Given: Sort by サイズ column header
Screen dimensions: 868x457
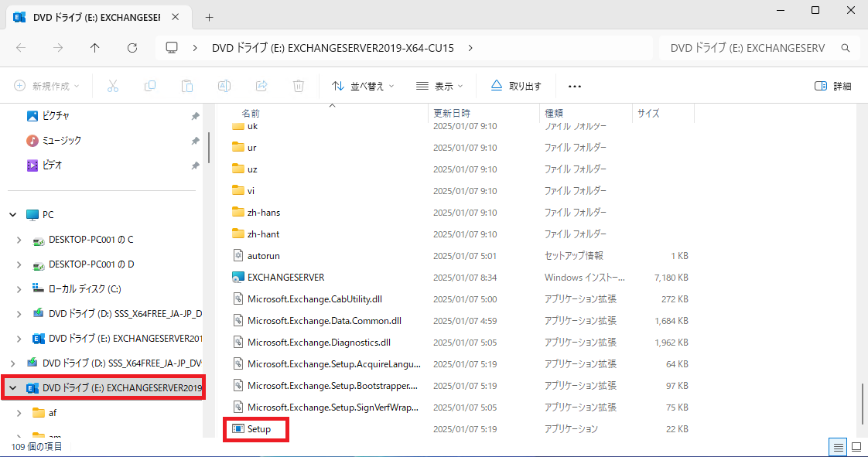Looking at the screenshot, I should click(x=648, y=114).
